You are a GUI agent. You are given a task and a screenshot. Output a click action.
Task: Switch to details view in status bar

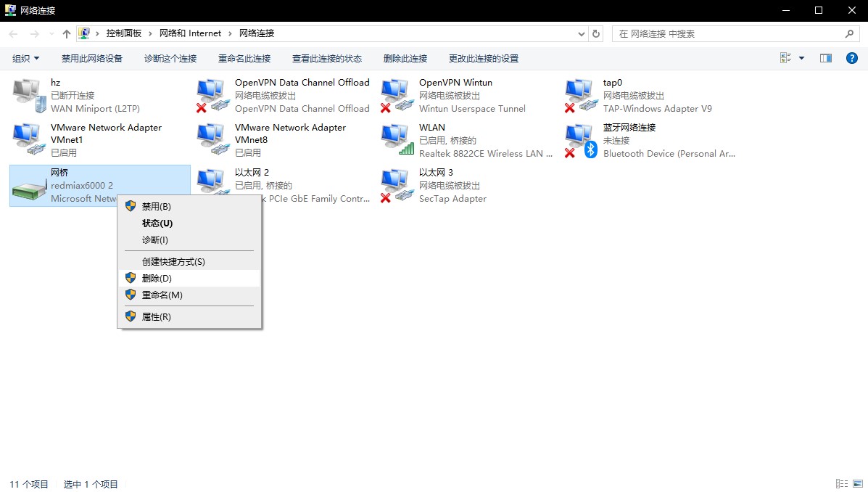tap(842, 484)
